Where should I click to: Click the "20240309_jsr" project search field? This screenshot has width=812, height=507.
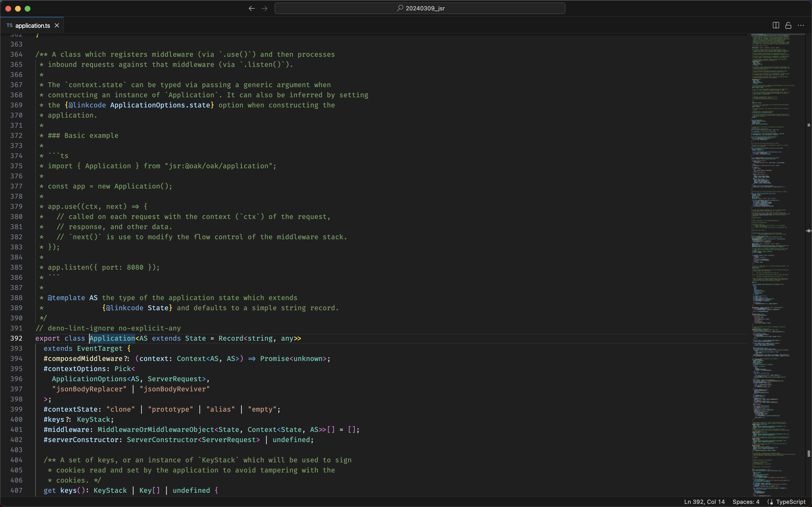click(420, 8)
